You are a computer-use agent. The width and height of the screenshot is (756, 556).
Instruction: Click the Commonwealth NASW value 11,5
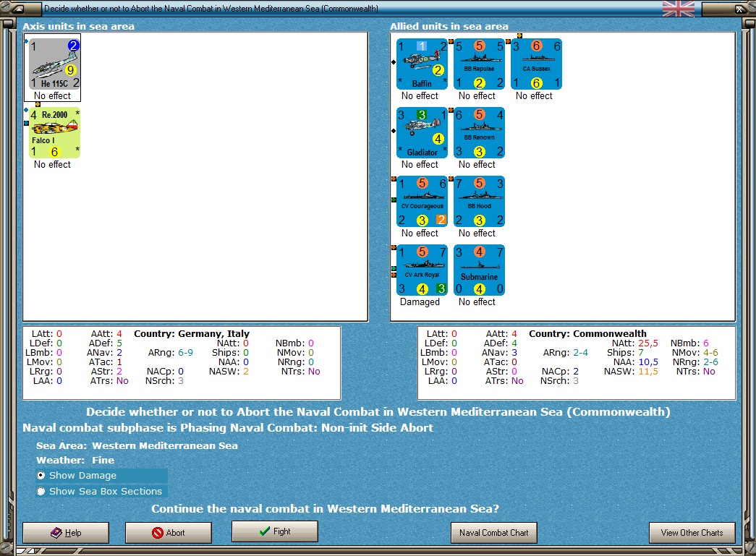648,372
